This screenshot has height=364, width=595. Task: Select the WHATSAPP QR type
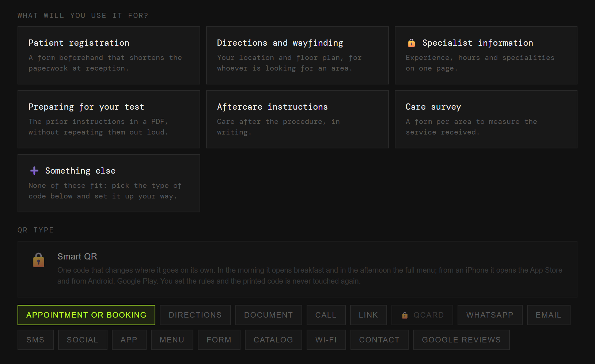[490, 315]
